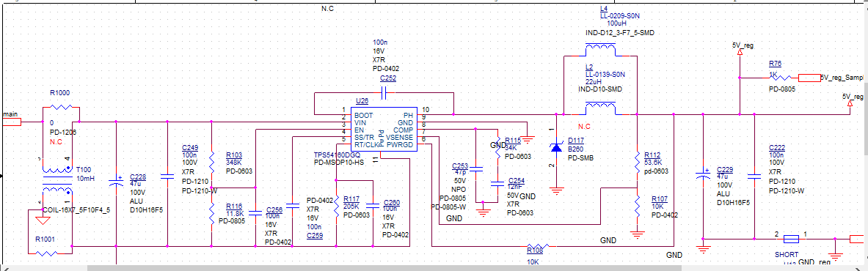Select the R116 resistor symbol
This screenshot has height=271, width=868.
pyautogui.click(x=212, y=213)
